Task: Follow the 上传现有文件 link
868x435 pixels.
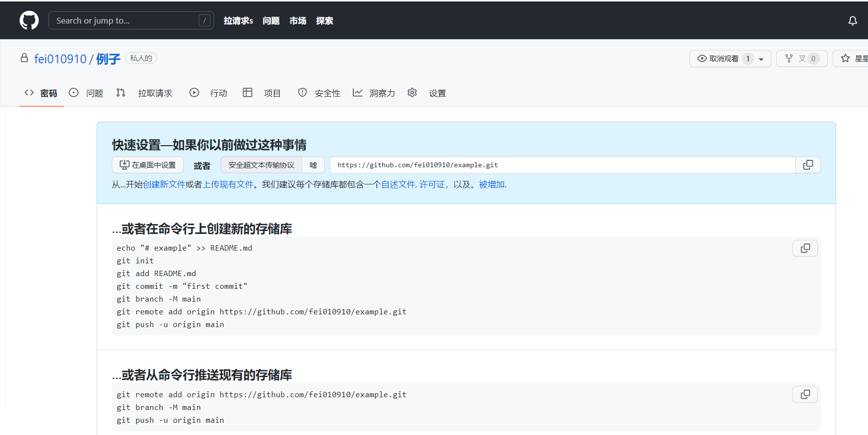Action: click(x=228, y=184)
